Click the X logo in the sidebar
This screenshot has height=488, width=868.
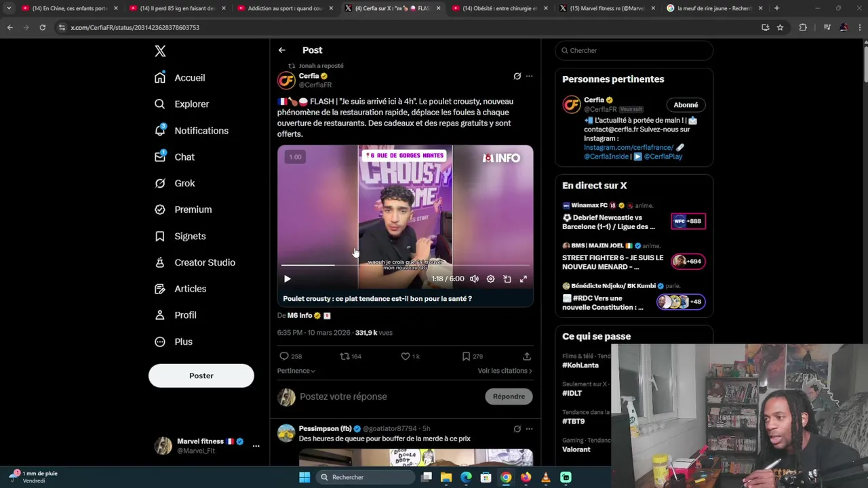(x=160, y=51)
